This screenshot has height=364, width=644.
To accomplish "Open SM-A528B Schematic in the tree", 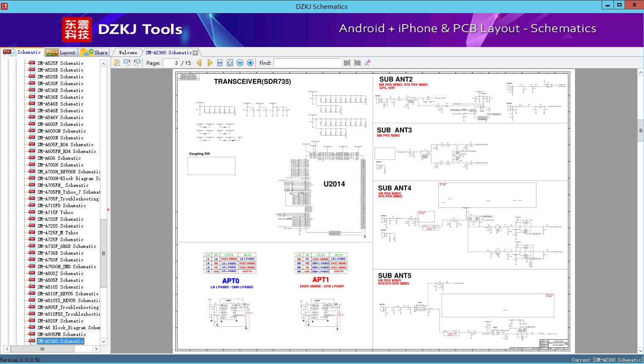I will [60, 77].
